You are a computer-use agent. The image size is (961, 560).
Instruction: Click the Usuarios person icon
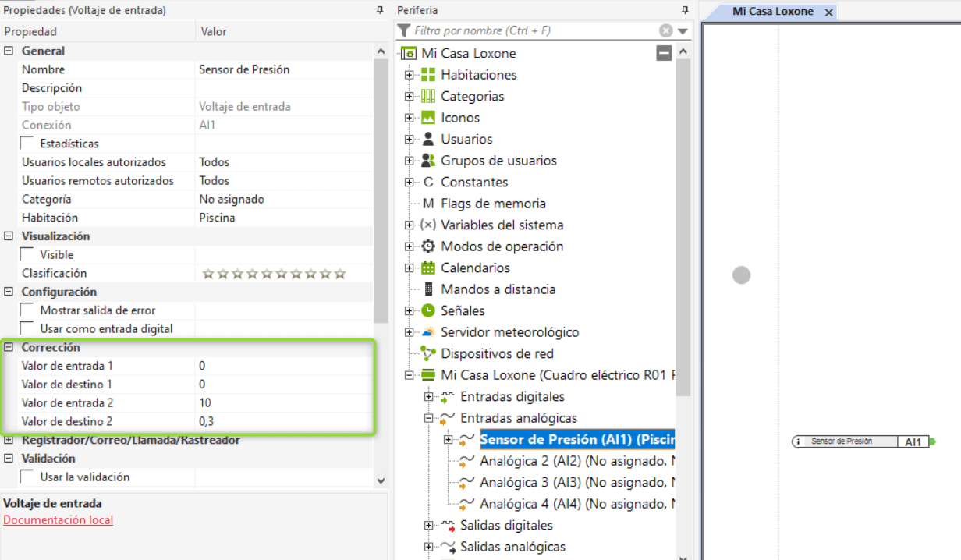[x=427, y=139]
